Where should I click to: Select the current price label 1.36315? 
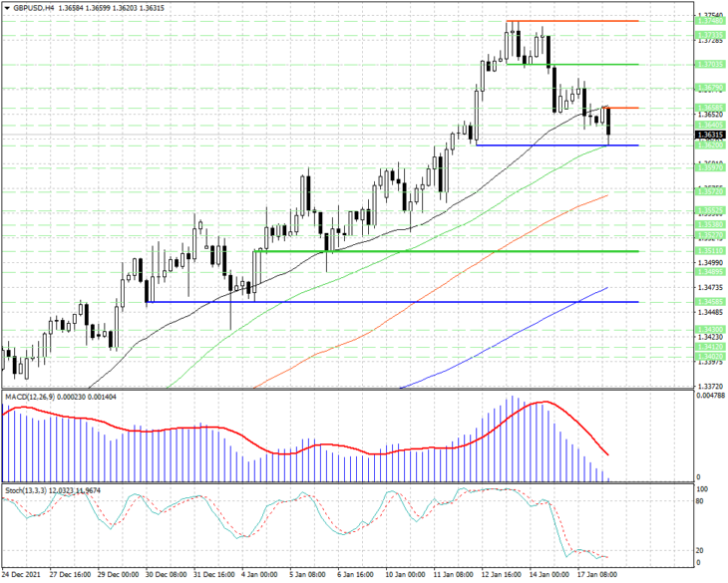(x=710, y=135)
